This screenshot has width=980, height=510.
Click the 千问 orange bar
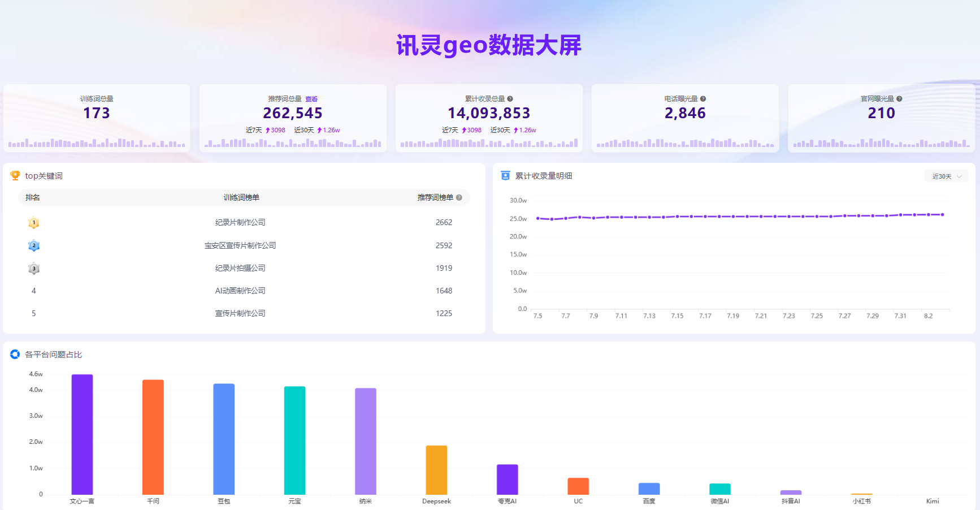[x=153, y=437]
